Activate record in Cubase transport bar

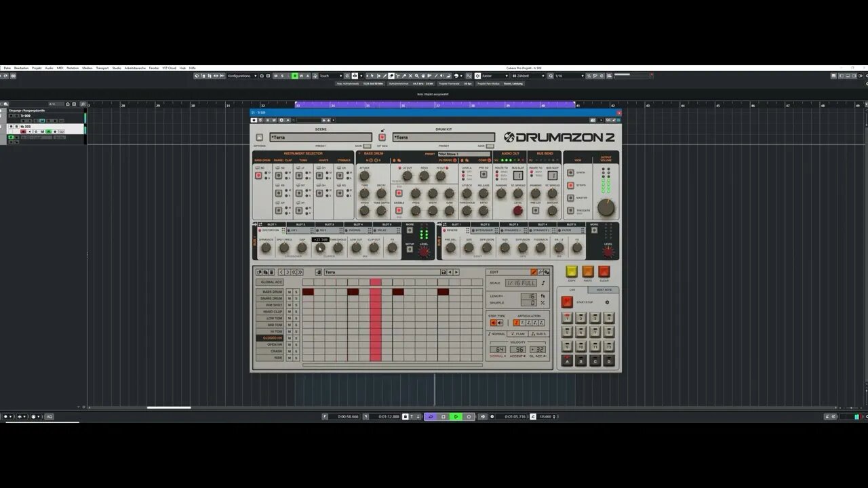(x=468, y=417)
